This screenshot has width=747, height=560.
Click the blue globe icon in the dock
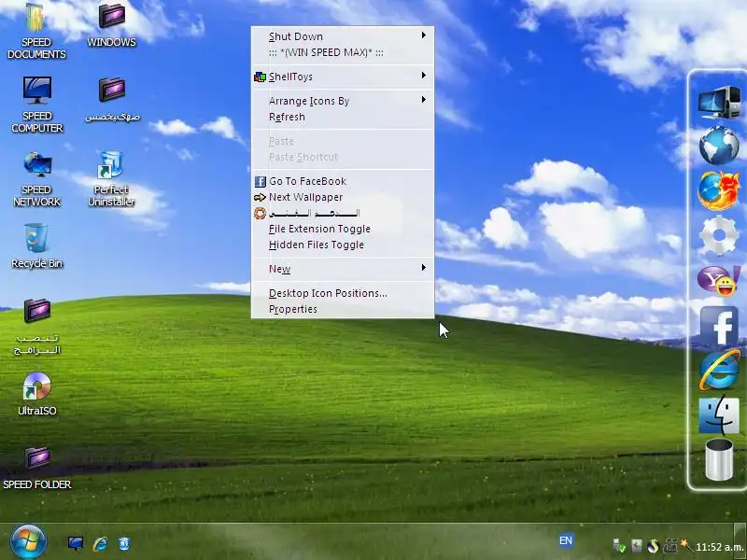pyautogui.click(x=719, y=146)
